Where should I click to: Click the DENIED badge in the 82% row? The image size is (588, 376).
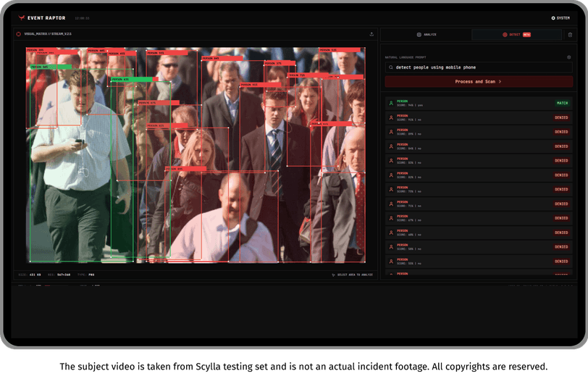tap(561, 175)
